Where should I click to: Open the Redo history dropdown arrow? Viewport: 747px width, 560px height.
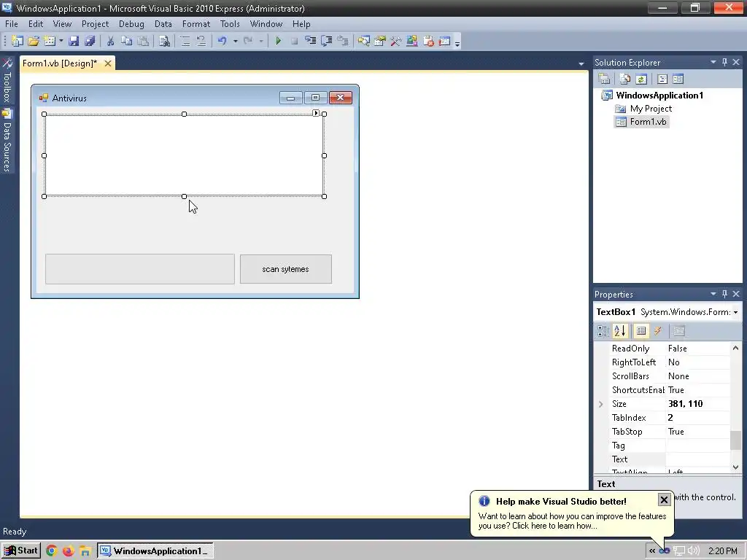(x=261, y=41)
